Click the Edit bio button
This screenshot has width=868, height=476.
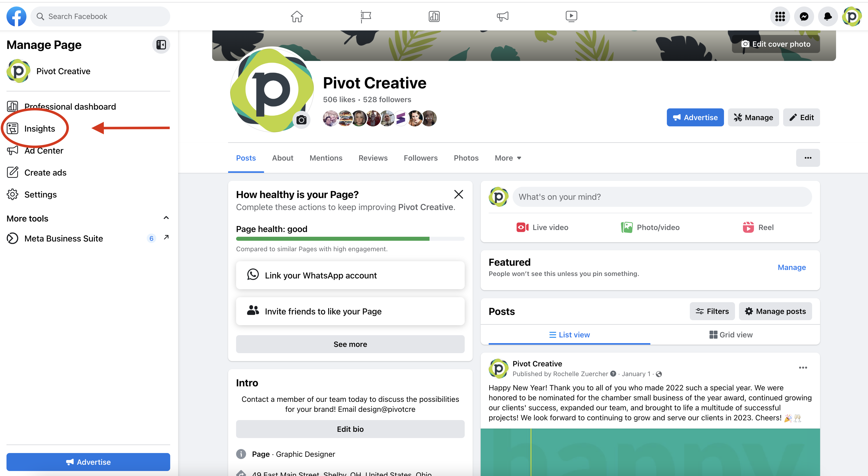tap(350, 429)
